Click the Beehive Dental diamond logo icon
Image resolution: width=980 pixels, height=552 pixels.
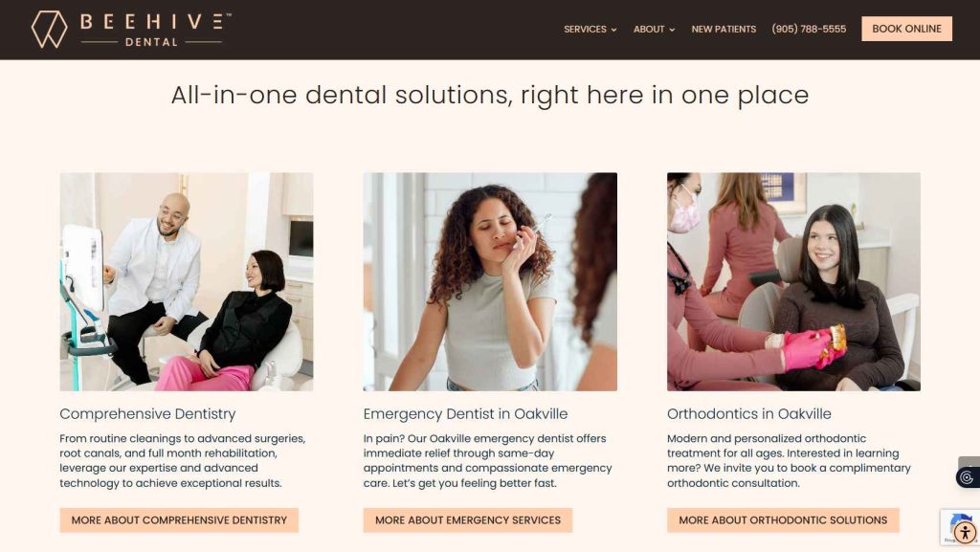click(50, 29)
